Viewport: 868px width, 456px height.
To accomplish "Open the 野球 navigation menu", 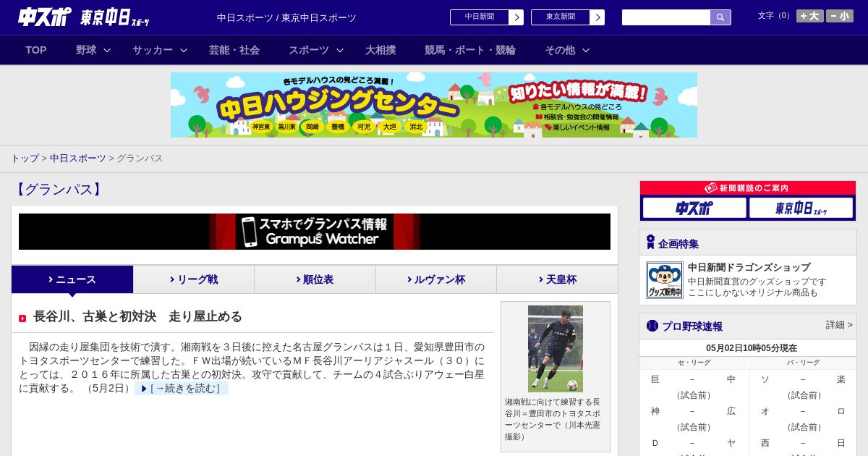I will pos(86,50).
